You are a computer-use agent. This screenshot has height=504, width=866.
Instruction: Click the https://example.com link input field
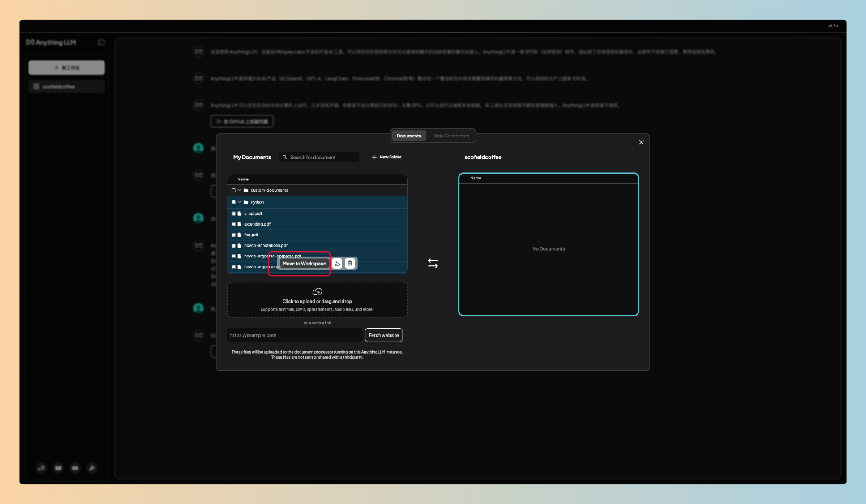294,335
